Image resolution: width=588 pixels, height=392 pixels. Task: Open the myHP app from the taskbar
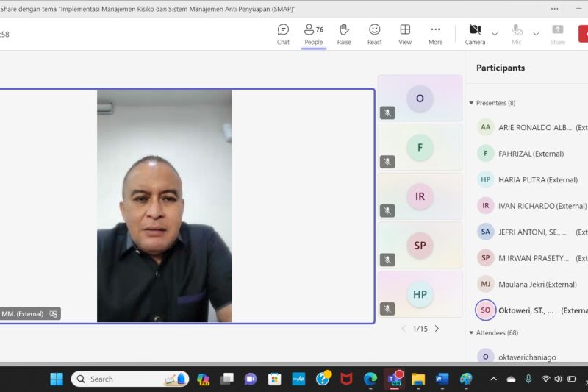[x=298, y=379]
